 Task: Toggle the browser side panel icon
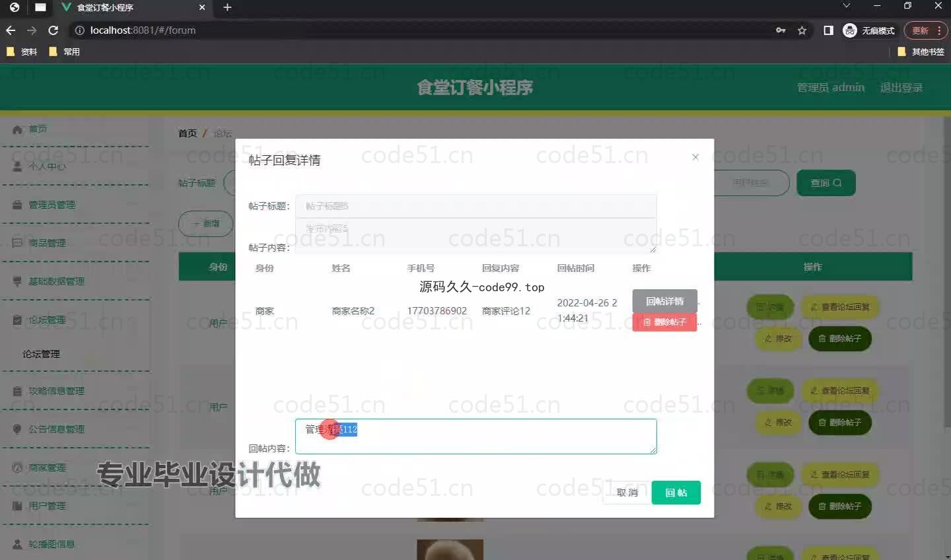[828, 30]
